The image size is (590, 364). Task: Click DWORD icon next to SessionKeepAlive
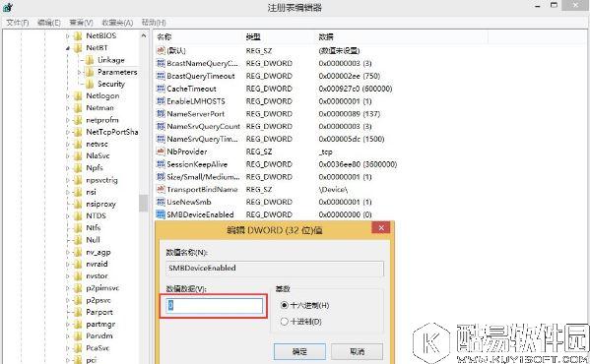pos(161,164)
